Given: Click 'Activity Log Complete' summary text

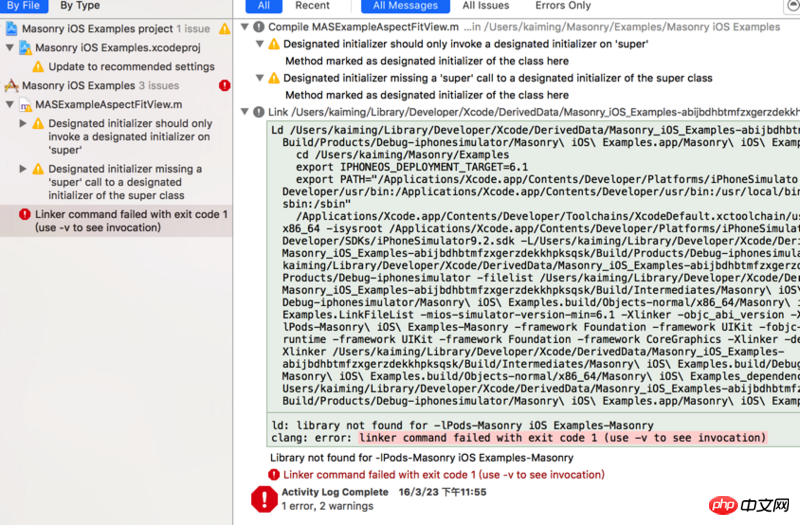Looking at the screenshot, I should (x=335, y=492).
